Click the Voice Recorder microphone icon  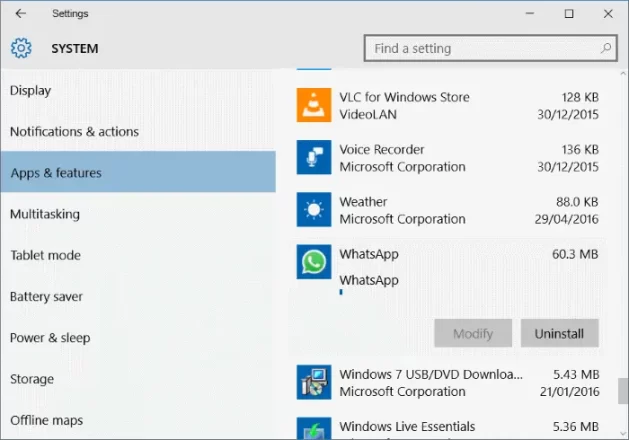314,157
